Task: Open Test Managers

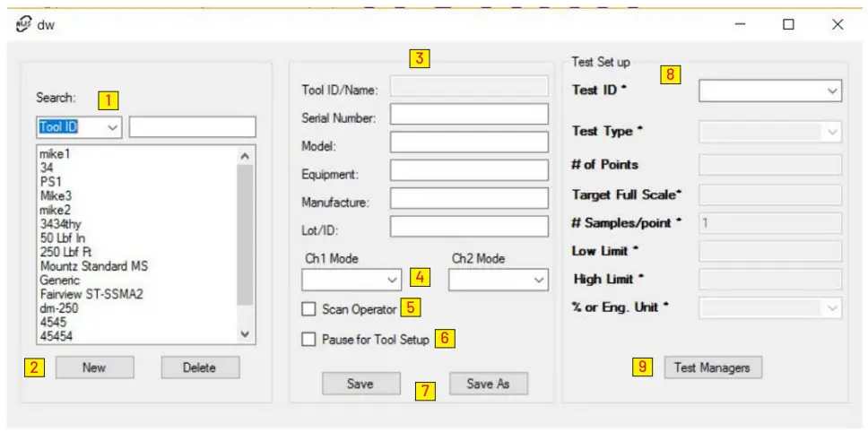Action: 713,367
